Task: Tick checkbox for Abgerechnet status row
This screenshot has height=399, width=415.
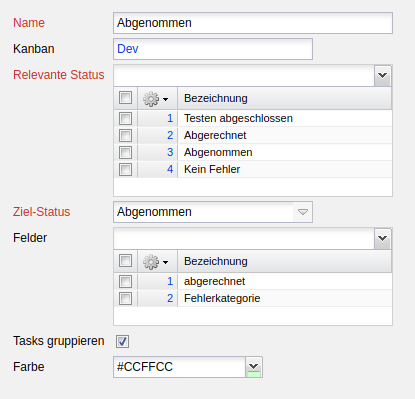Action: click(x=125, y=135)
